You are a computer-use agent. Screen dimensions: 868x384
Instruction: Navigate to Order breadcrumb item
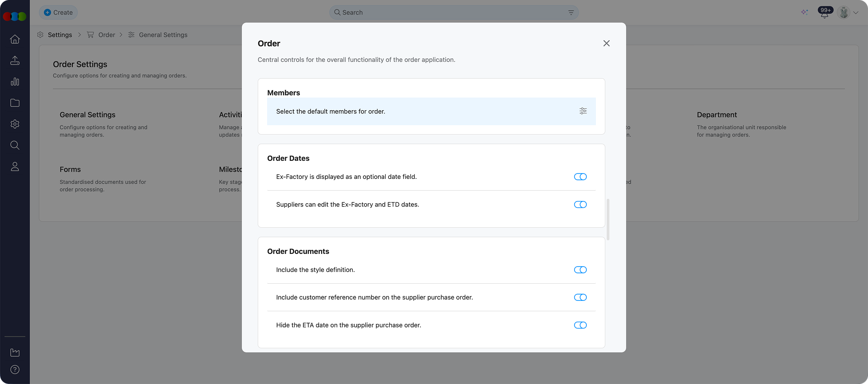click(x=106, y=35)
